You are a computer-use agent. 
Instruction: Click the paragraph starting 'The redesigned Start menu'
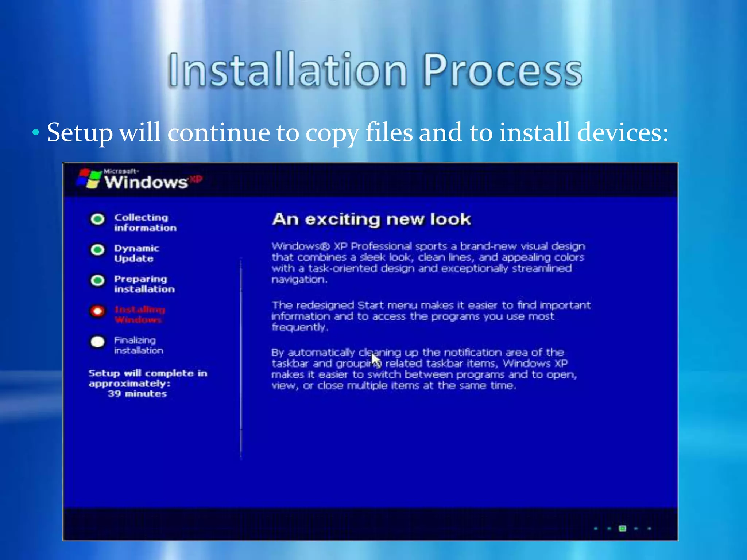(431, 316)
